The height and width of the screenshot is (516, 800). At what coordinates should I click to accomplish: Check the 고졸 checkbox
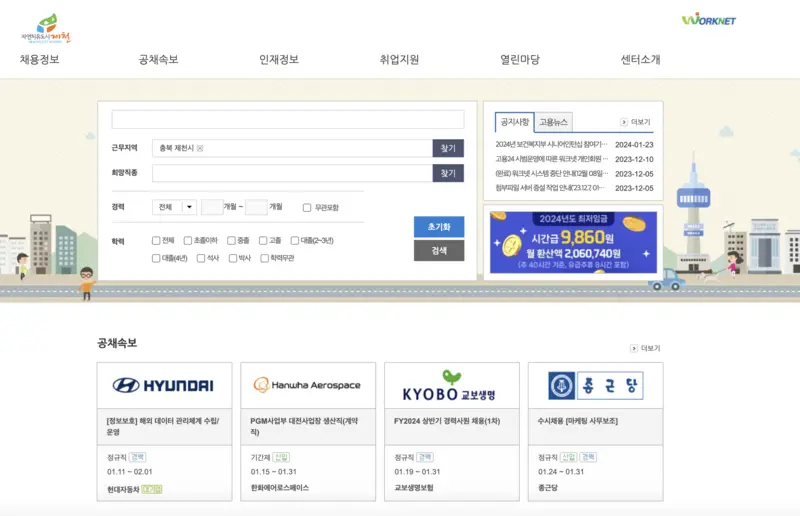[263, 240]
